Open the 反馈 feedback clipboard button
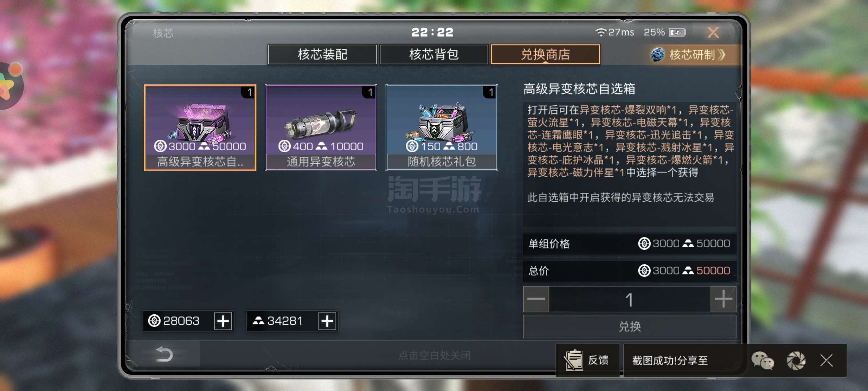This screenshot has height=391, width=868. [x=587, y=360]
